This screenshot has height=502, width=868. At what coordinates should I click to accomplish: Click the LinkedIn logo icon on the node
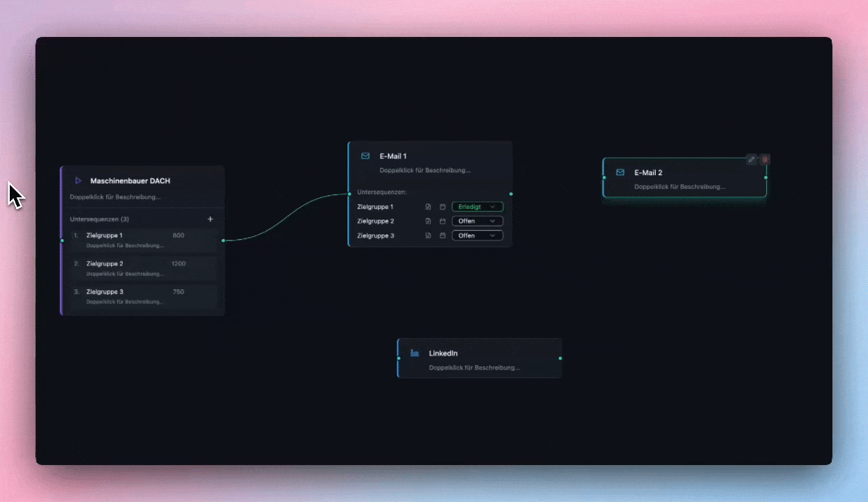pyautogui.click(x=414, y=353)
